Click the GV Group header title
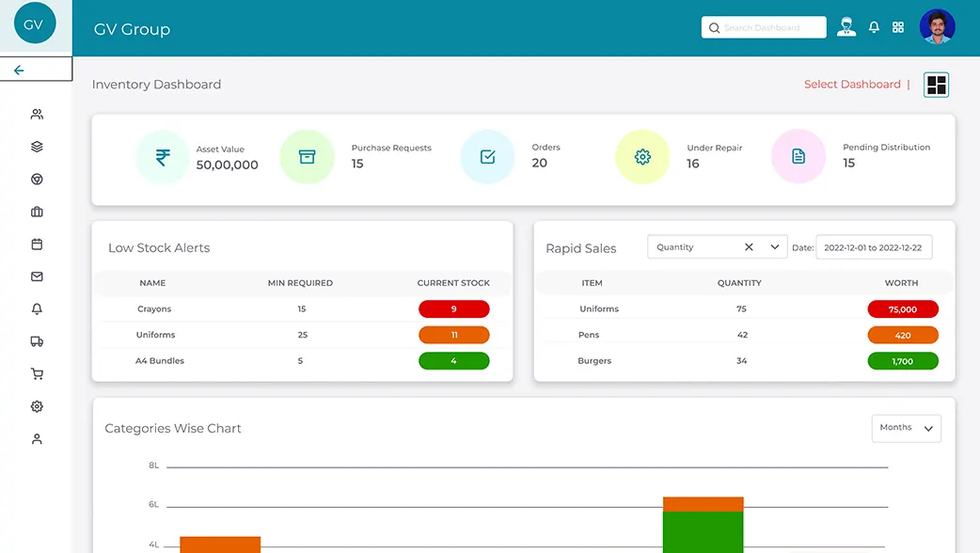Viewport: 980px width, 553px height. pos(132,29)
